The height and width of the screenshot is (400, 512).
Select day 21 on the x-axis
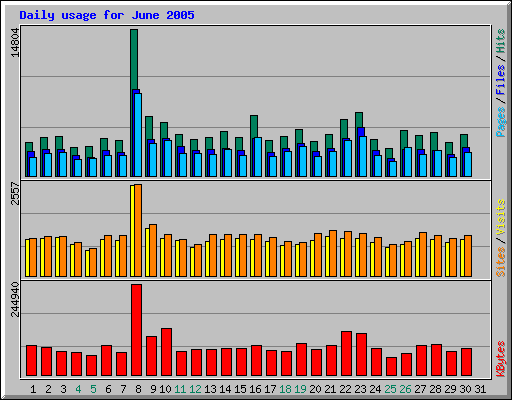(x=330, y=389)
